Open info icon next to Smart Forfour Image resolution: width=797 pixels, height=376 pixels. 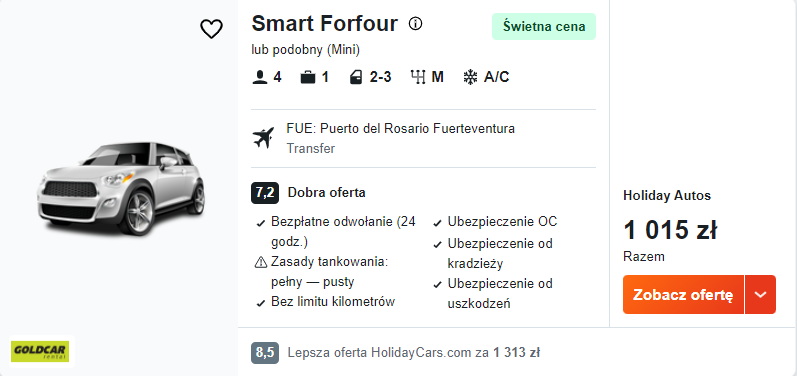click(416, 23)
